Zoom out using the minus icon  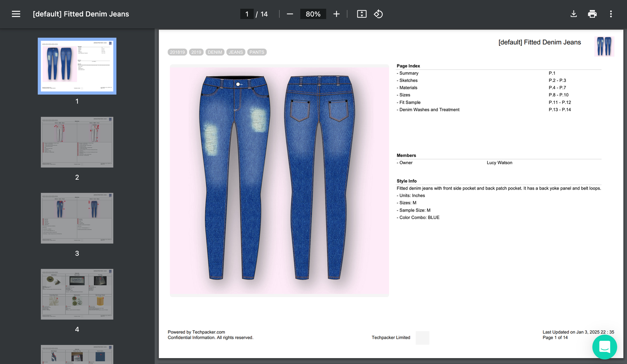tap(290, 14)
